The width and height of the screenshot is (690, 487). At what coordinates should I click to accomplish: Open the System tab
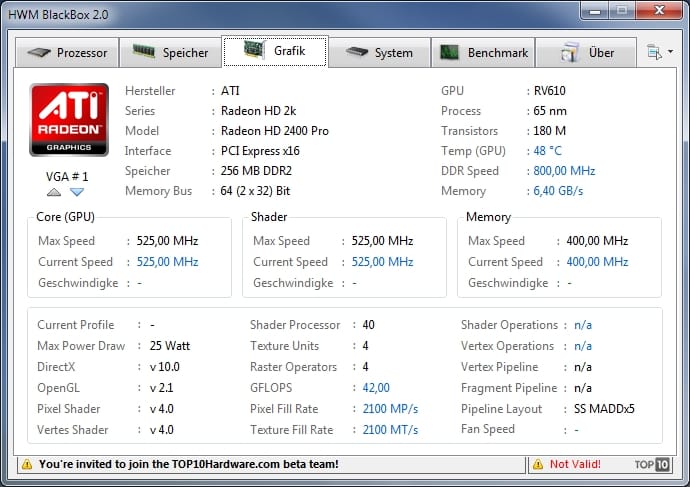click(380, 52)
